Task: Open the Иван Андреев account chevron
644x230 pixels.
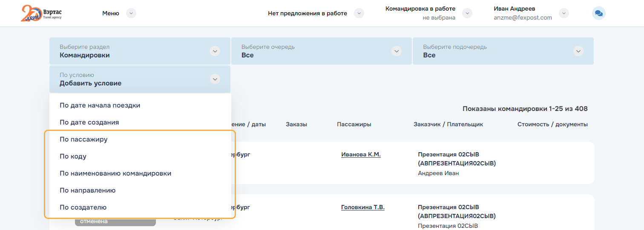Action: (x=564, y=14)
